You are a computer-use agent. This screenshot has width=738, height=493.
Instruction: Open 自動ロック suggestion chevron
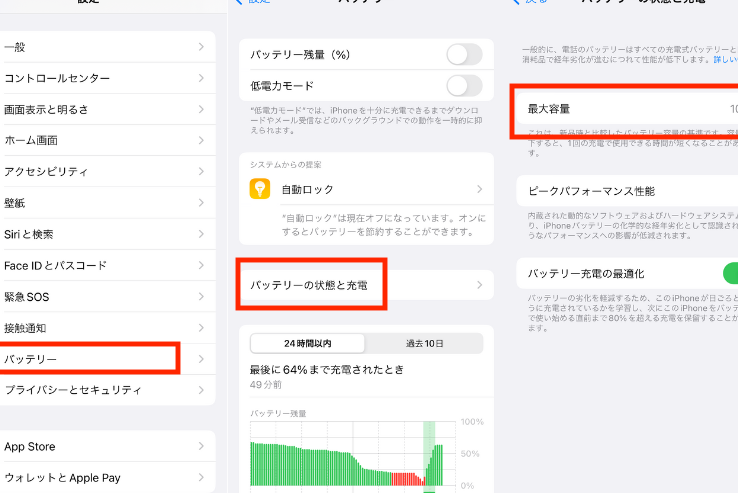pos(479,189)
